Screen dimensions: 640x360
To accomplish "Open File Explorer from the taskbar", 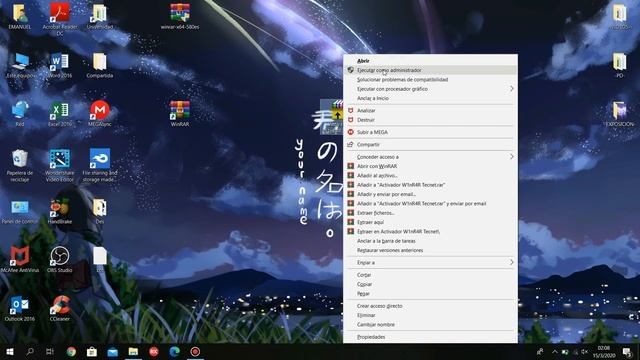I will click(133, 351).
